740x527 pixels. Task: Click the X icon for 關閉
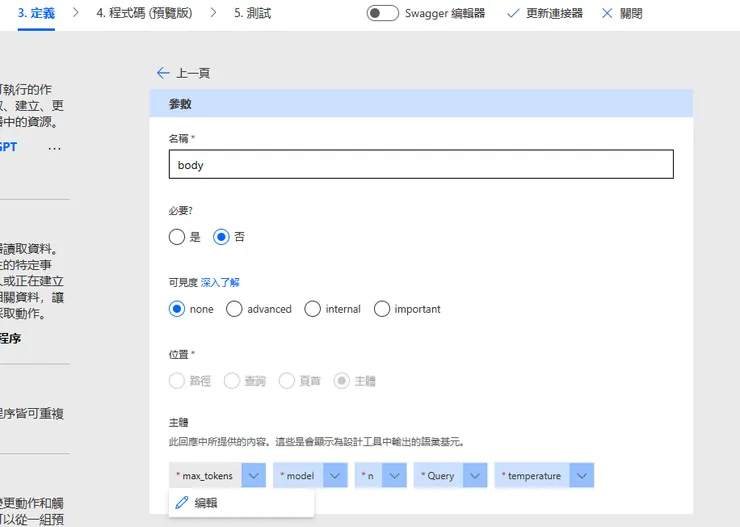tap(607, 13)
